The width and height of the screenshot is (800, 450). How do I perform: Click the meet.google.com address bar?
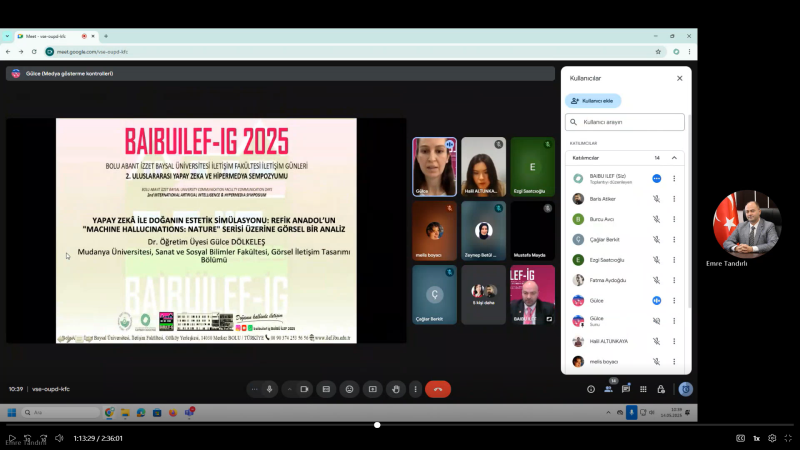[x=355, y=52]
